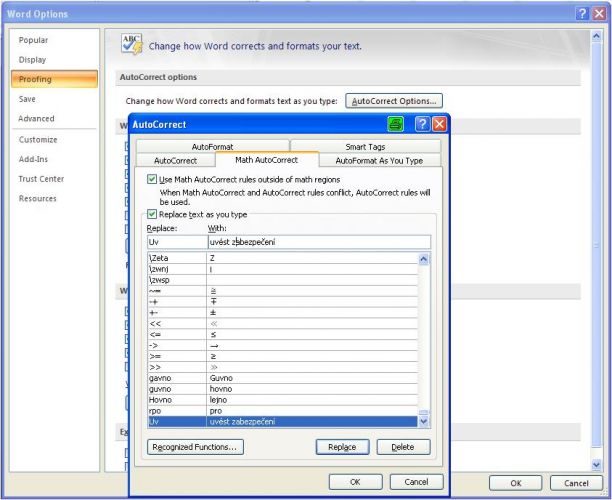
Task: Select Popular in Word Options sidebar
Action: tap(33, 40)
